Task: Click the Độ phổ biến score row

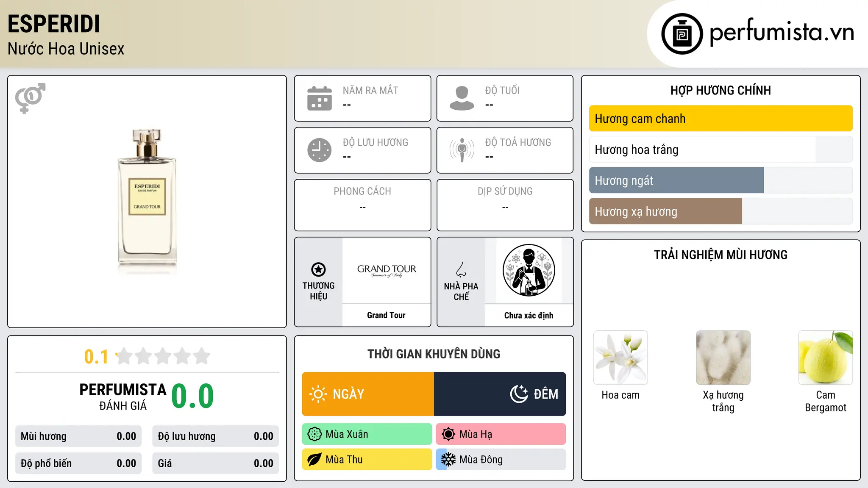Action: point(78,463)
